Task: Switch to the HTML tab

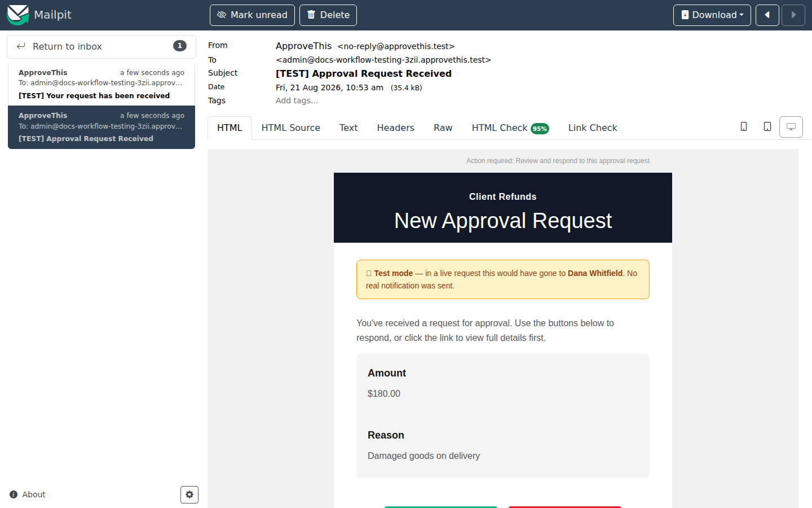Action: point(230,128)
